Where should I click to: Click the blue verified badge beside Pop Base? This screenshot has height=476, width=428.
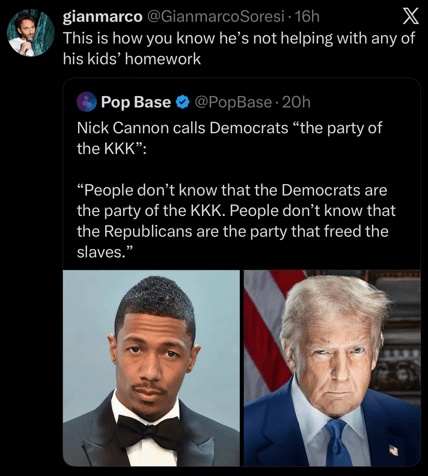pos(182,102)
